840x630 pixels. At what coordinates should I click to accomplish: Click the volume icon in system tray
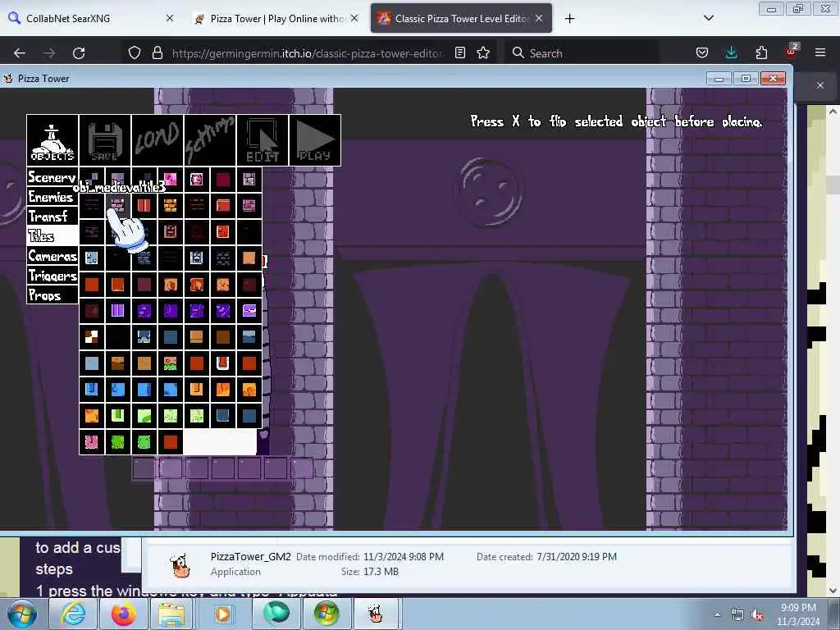[757, 615]
